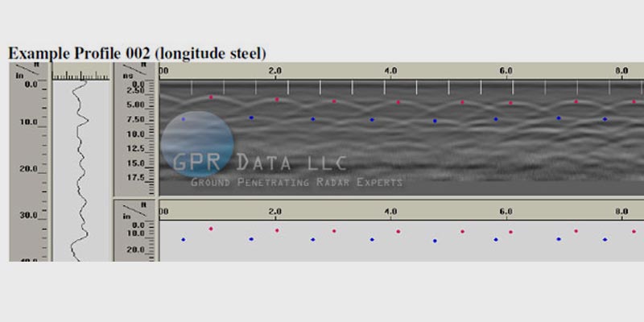The image size is (644, 322).
Task: Click the rightmost blue marker in the radargram
Action: click(x=605, y=119)
